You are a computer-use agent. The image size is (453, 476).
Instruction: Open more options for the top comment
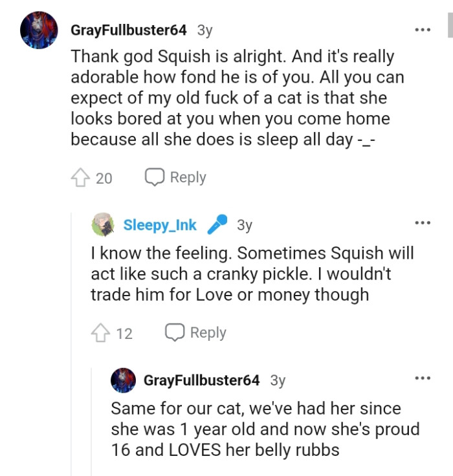coord(422,30)
